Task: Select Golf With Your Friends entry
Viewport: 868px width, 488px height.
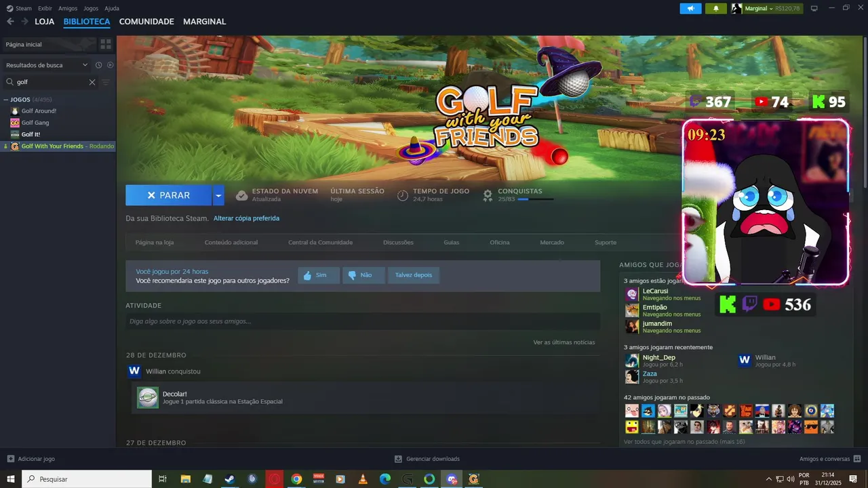Action: click(x=58, y=146)
